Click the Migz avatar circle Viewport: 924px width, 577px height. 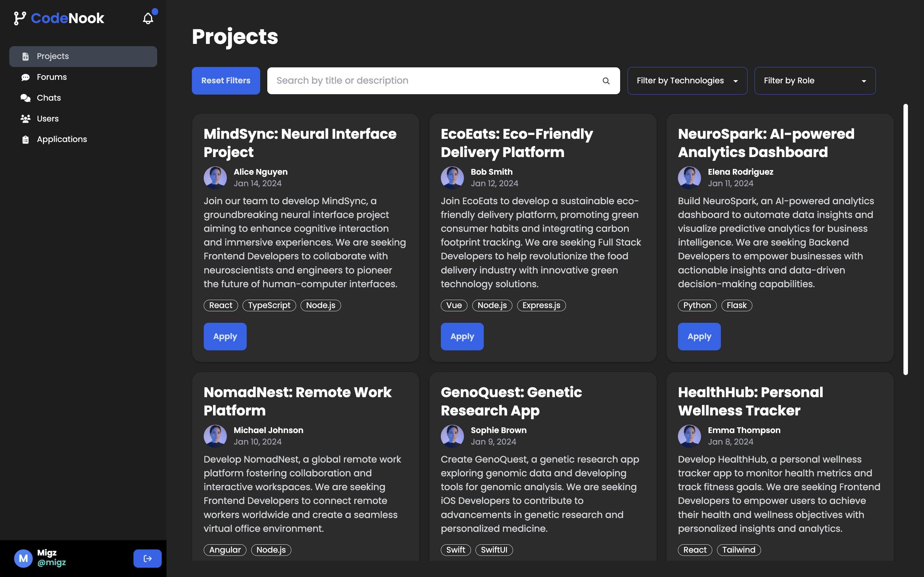pos(23,558)
